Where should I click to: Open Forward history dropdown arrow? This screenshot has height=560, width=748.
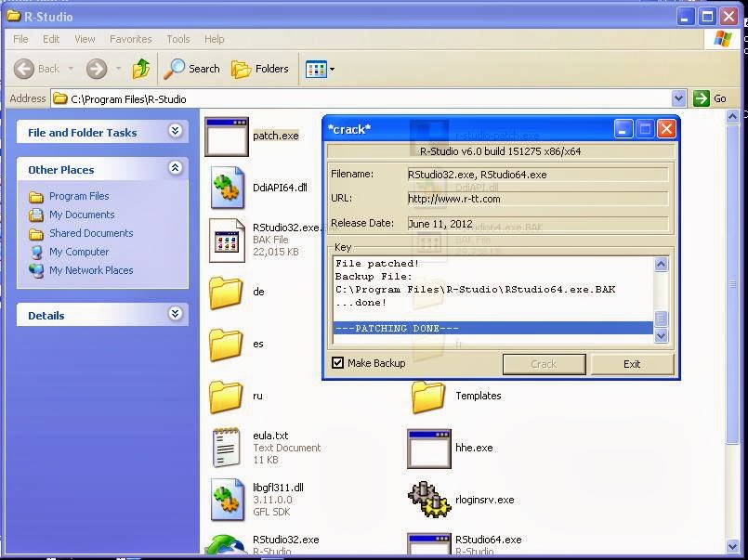click(118, 69)
